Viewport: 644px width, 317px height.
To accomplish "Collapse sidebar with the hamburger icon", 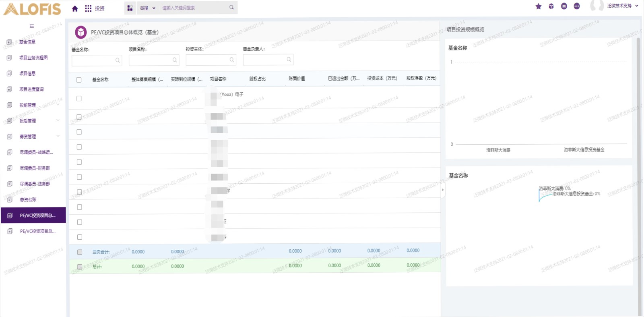I will 32,26.
